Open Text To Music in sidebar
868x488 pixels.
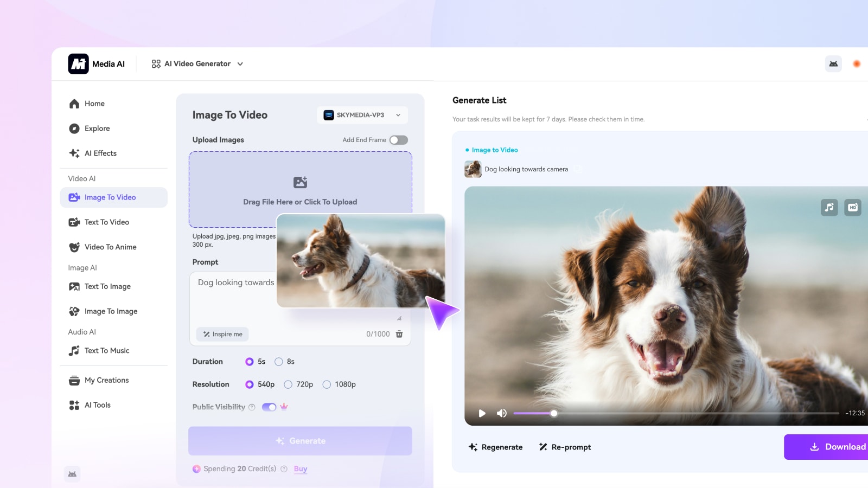pos(113,351)
